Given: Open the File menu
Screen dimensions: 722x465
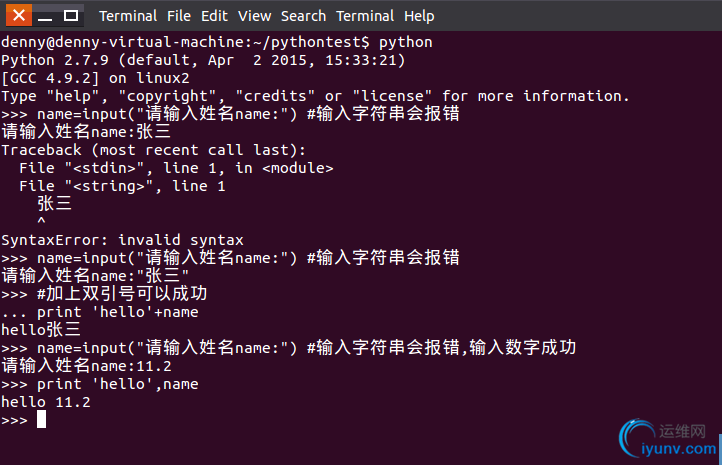Looking at the screenshot, I should pos(179,16).
